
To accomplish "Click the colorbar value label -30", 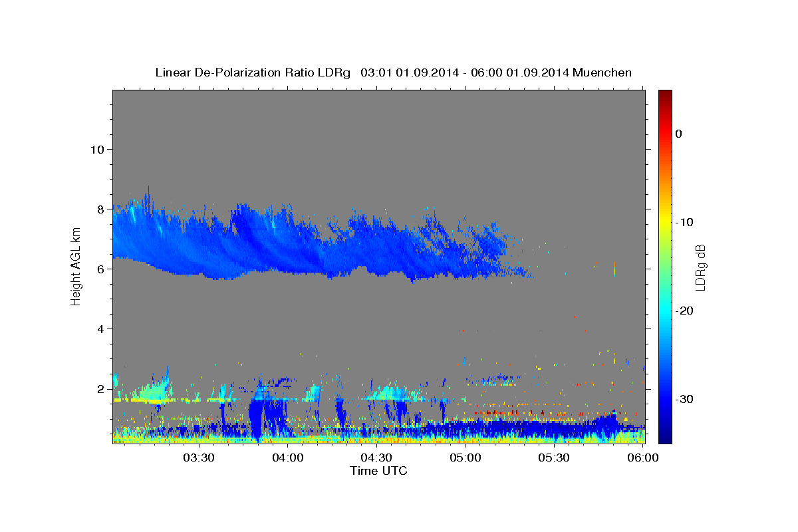I will point(685,399).
